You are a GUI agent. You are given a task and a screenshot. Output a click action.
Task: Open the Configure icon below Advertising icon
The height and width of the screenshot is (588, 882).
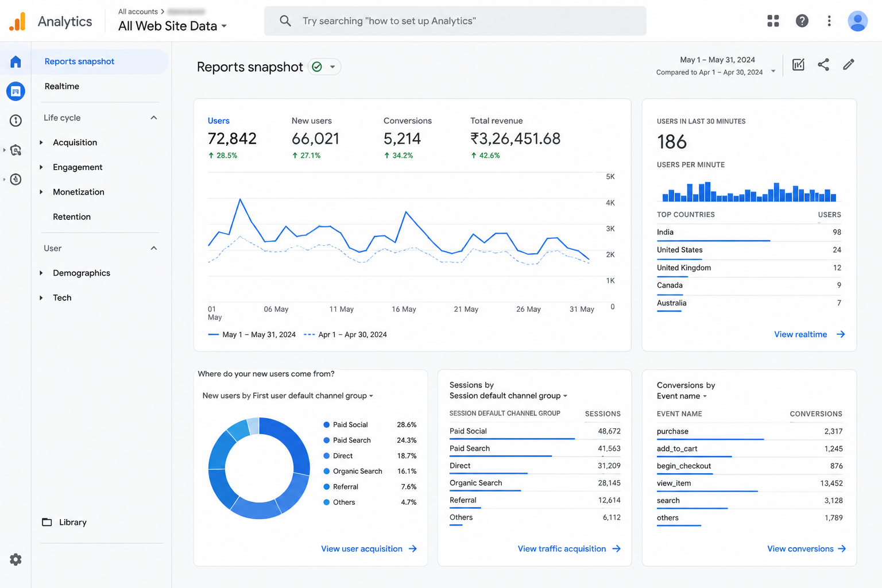[16, 179]
